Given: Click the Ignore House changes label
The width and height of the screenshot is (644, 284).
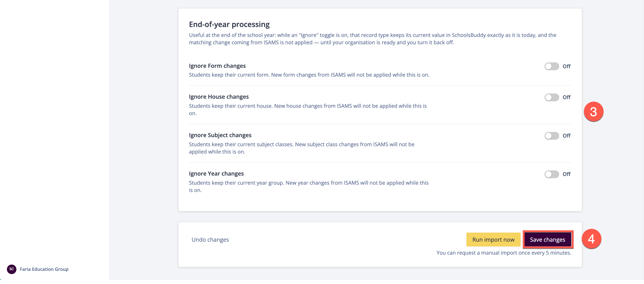Looking at the screenshot, I should click(x=219, y=97).
